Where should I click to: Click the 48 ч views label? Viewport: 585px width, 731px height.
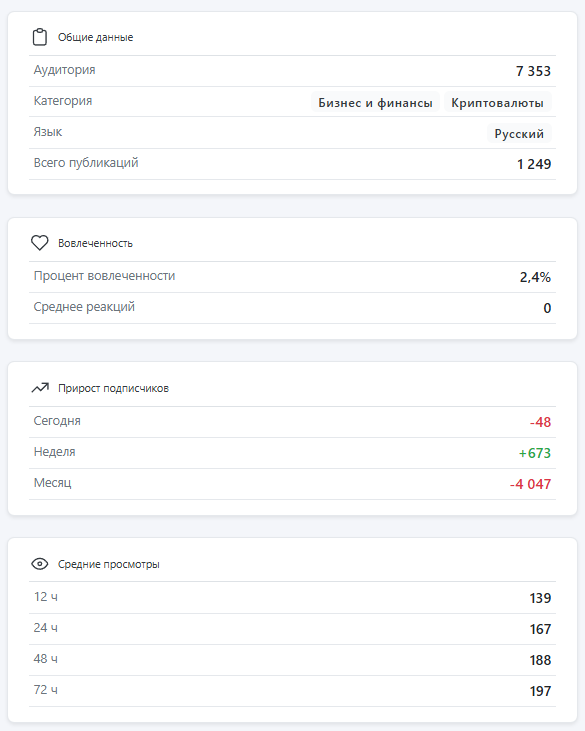(x=46, y=659)
